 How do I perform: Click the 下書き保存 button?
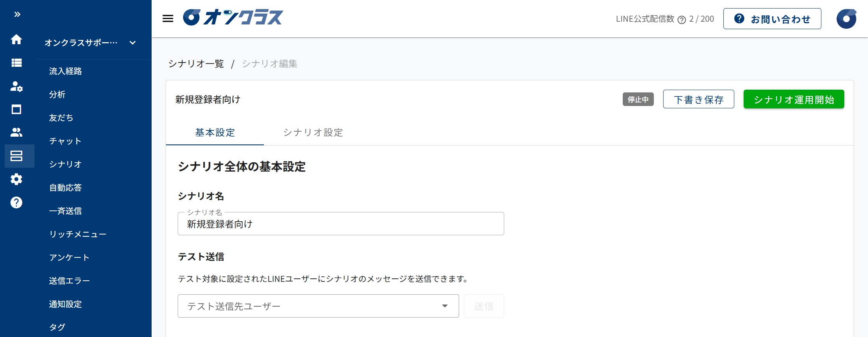click(698, 99)
